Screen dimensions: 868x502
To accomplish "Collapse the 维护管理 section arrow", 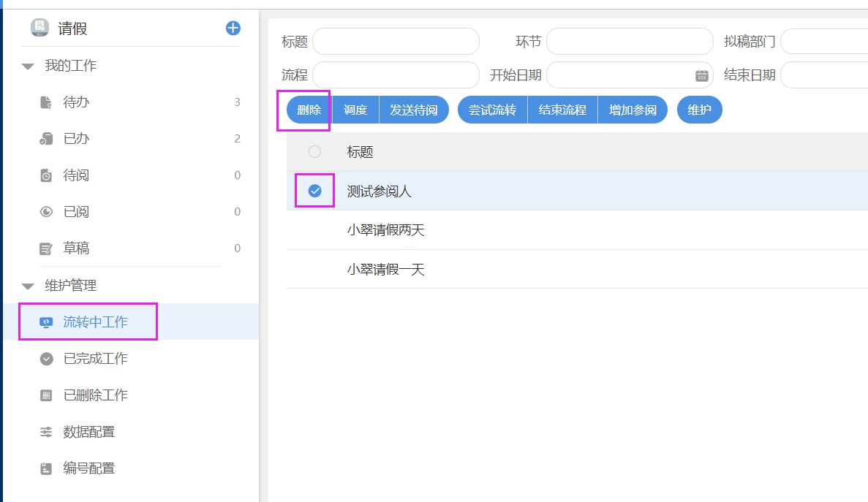I will [28, 286].
